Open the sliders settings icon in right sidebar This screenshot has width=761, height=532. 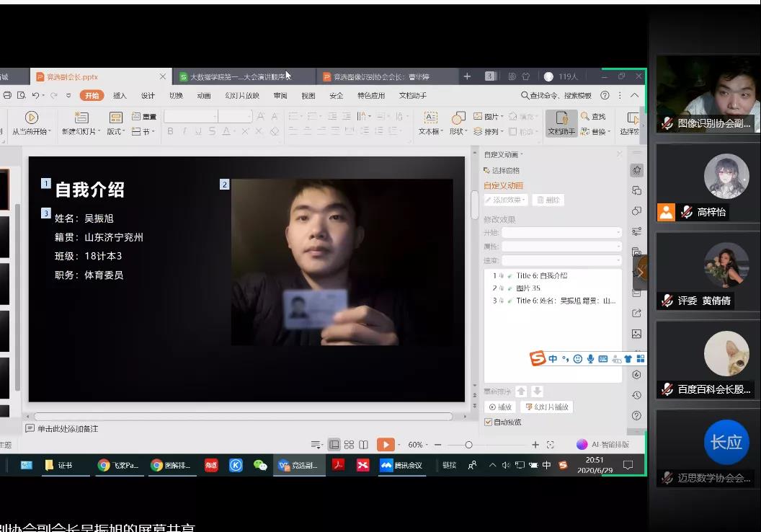click(x=637, y=231)
